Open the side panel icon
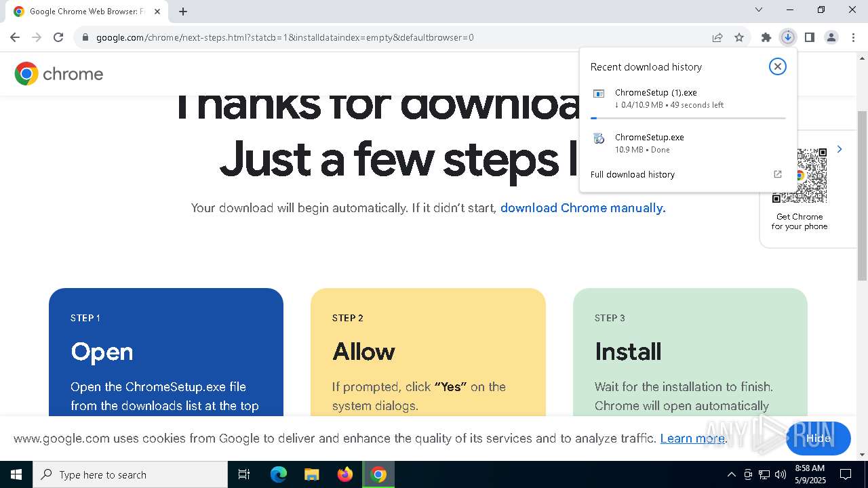The height and width of the screenshot is (488, 868). [x=810, y=37]
